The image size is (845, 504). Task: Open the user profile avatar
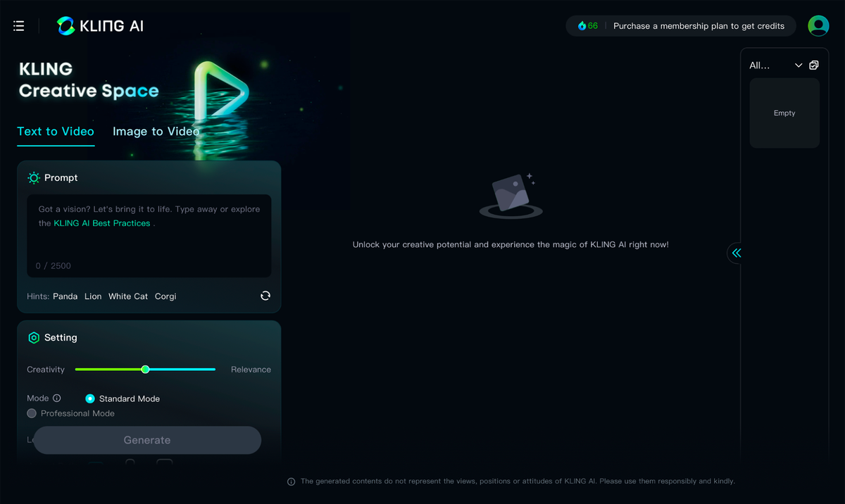point(818,26)
